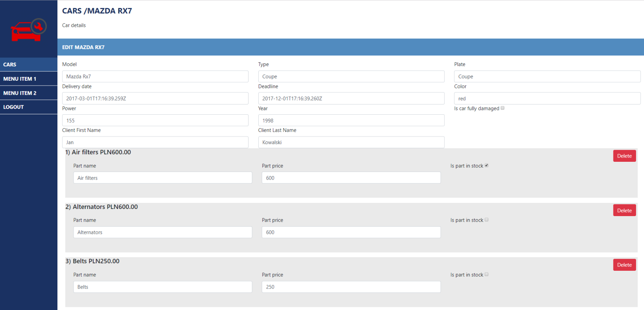The height and width of the screenshot is (310, 644).
Task: Check Is part in stock for Belts
Action: click(x=486, y=275)
